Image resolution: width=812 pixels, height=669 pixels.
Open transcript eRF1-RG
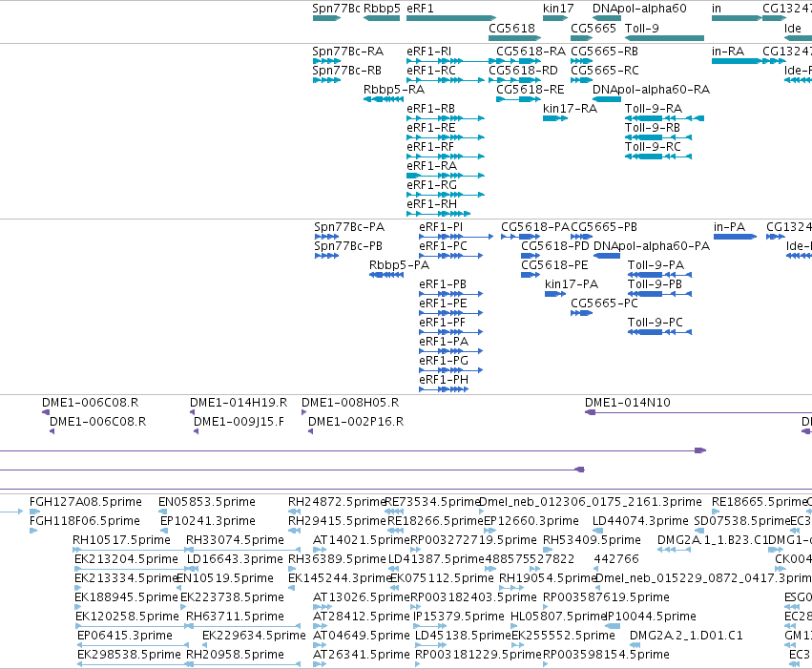(x=431, y=185)
